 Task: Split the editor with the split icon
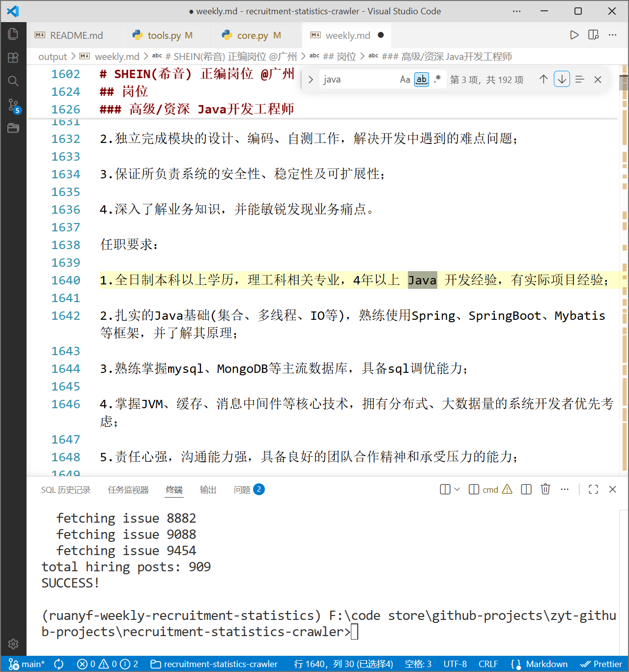tap(593, 35)
